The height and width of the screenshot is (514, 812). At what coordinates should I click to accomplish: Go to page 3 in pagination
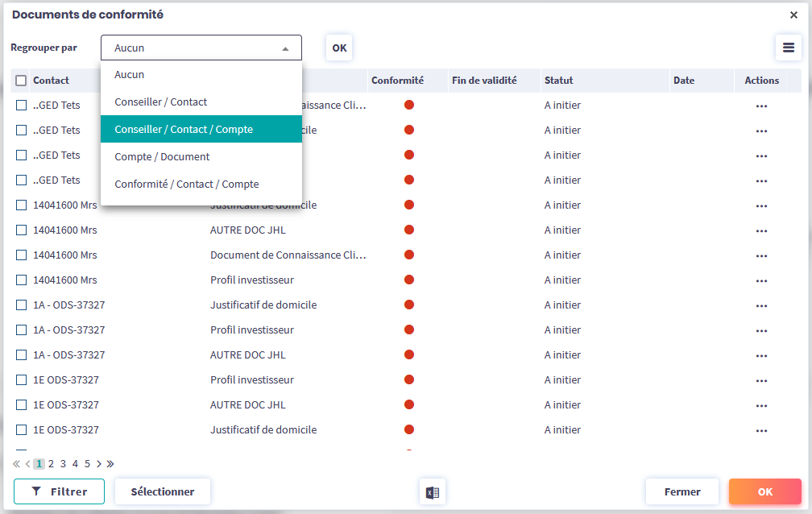63,464
